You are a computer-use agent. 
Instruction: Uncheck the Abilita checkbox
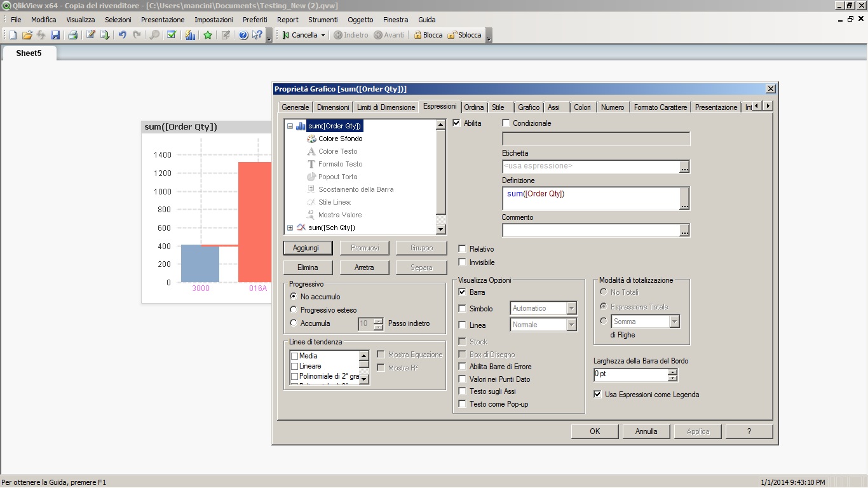(x=456, y=123)
